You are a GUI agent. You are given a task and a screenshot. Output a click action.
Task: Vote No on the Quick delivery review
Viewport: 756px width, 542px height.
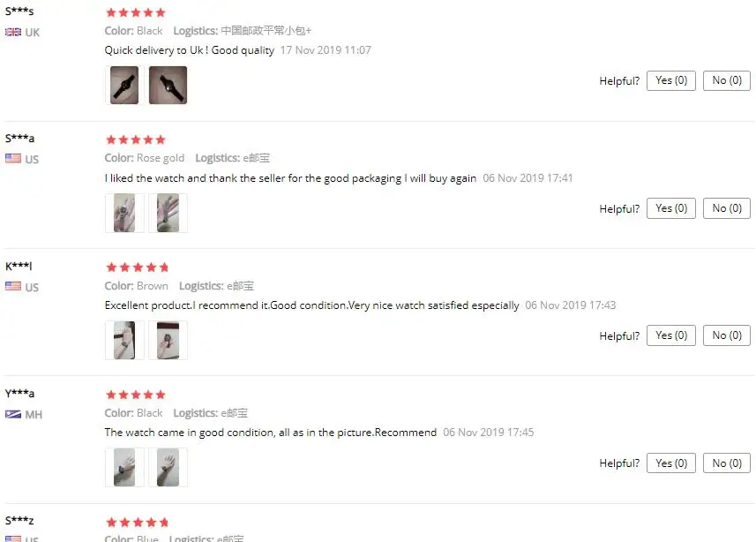(727, 80)
